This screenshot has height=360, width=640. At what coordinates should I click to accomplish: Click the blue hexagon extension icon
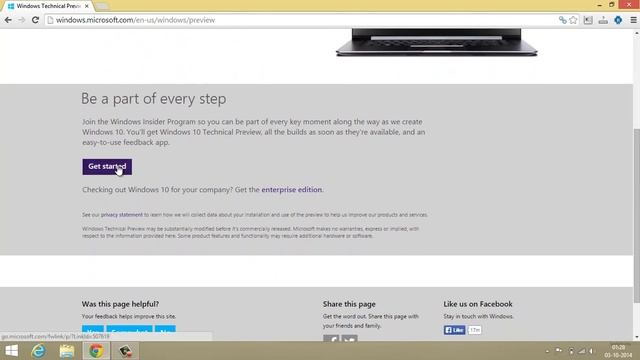pyautogui.click(x=618, y=20)
